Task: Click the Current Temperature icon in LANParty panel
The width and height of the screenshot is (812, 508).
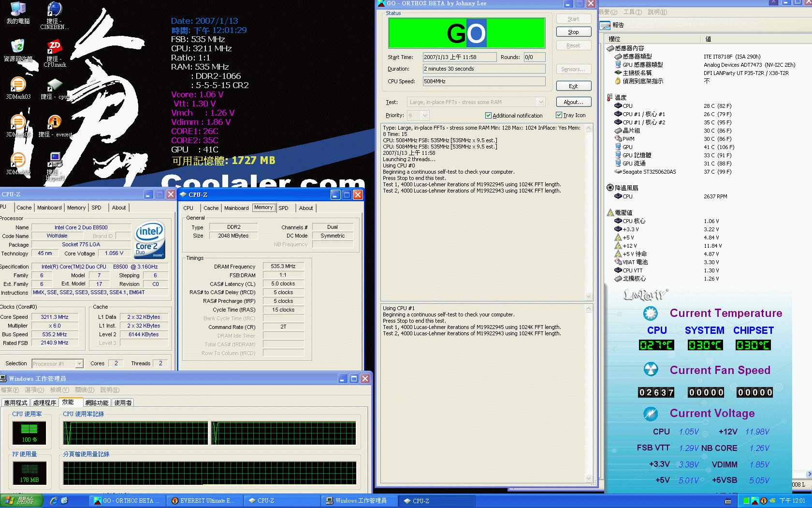Action: click(x=651, y=314)
